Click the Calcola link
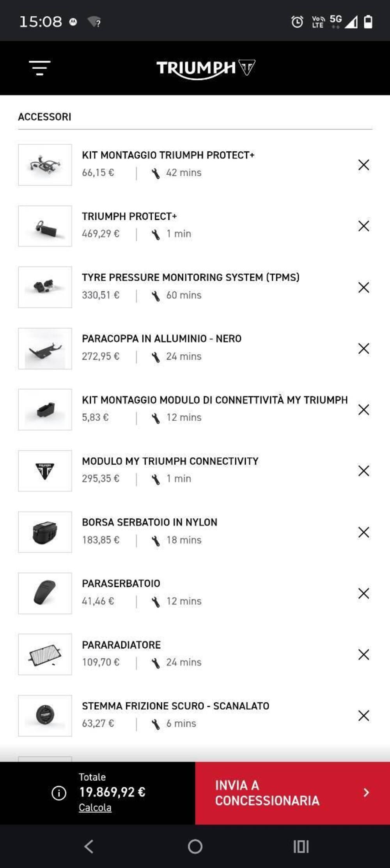 (95, 808)
